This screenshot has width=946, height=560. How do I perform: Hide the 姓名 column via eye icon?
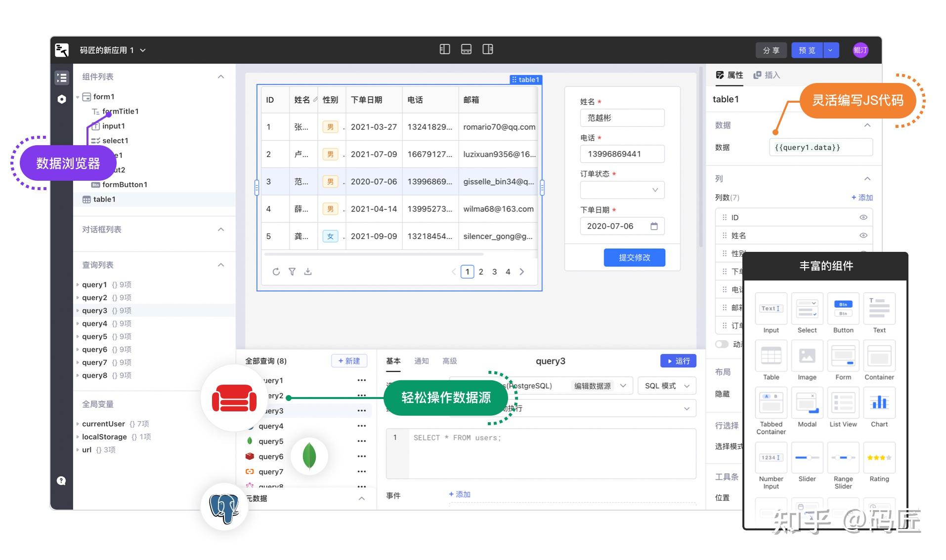863,236
